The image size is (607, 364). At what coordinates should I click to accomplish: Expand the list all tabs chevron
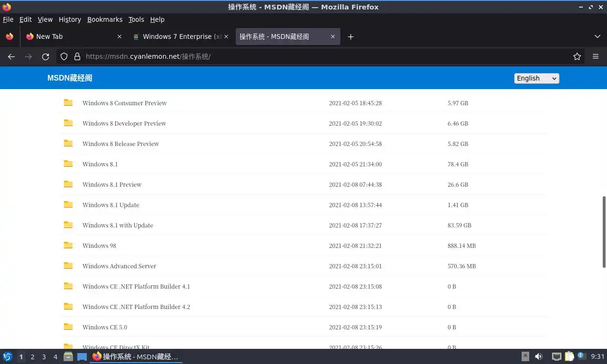click(598, 36)
